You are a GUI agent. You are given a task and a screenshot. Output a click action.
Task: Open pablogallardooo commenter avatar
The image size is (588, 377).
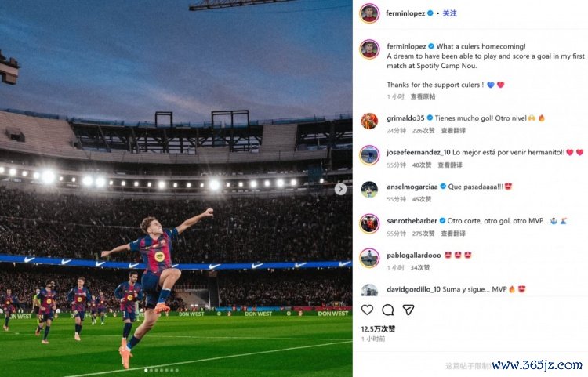[x=369, y=258]
